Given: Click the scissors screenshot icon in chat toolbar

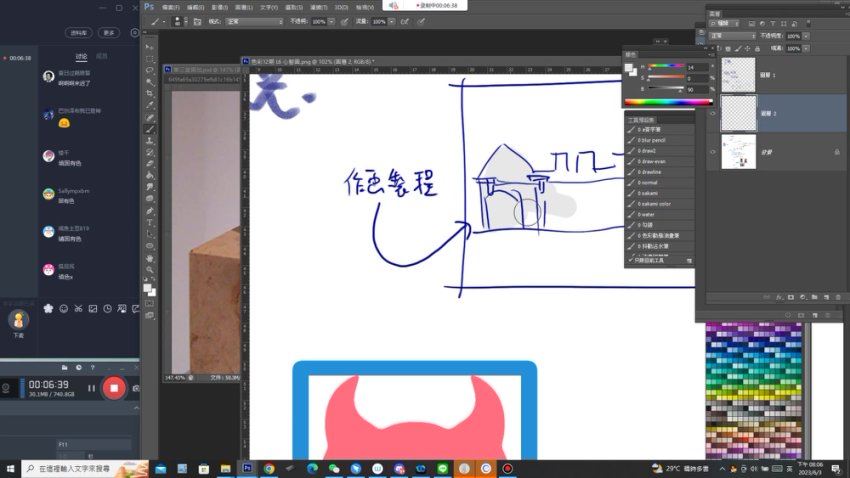Looking at the screenshot, I should [x=78, y=309].
